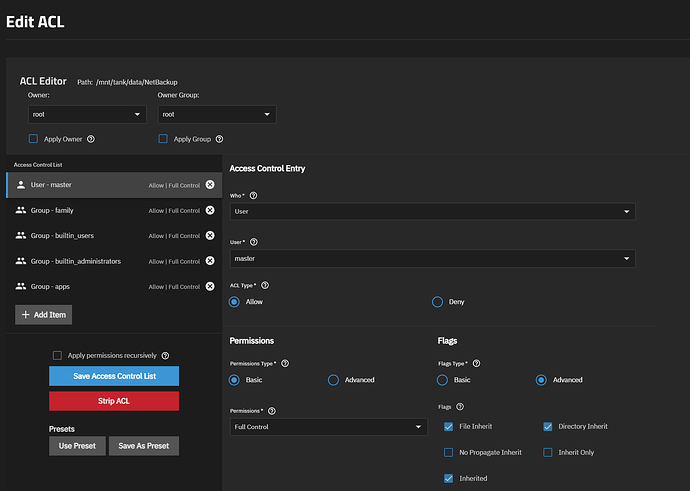The width and height of the screenshot is (690, 491).
Task: Click Save Access Control List
Action: [114, 376]
